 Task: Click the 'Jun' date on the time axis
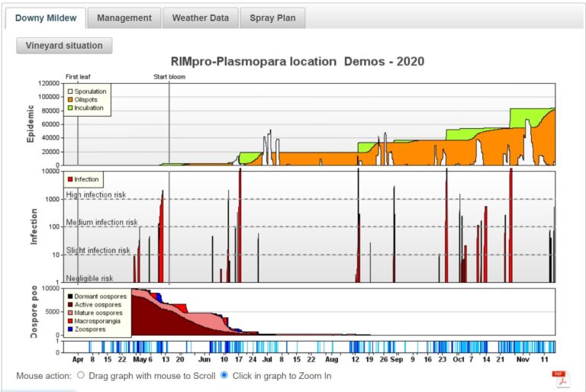[x=204, y=359]
